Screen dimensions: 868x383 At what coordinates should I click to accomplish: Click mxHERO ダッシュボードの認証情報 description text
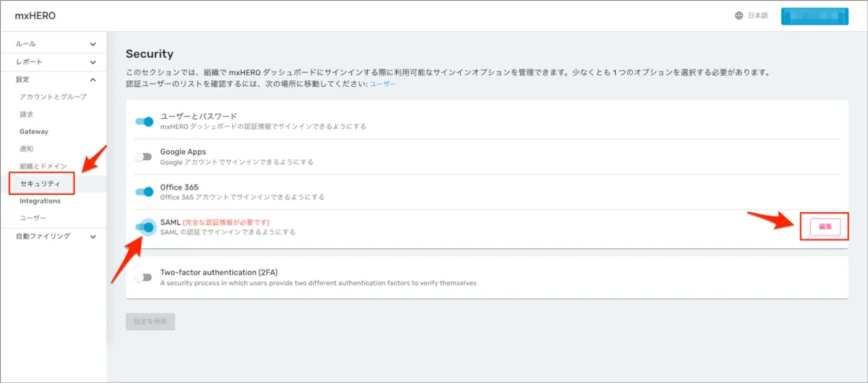[263, 126]
